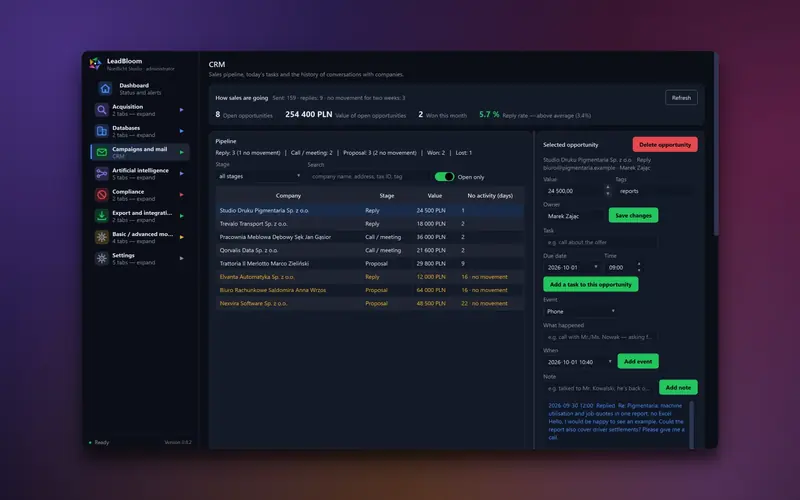Screen dimensions: 800x500
Task: Sort by No activity (days) column header
Action: coord(490,195)
